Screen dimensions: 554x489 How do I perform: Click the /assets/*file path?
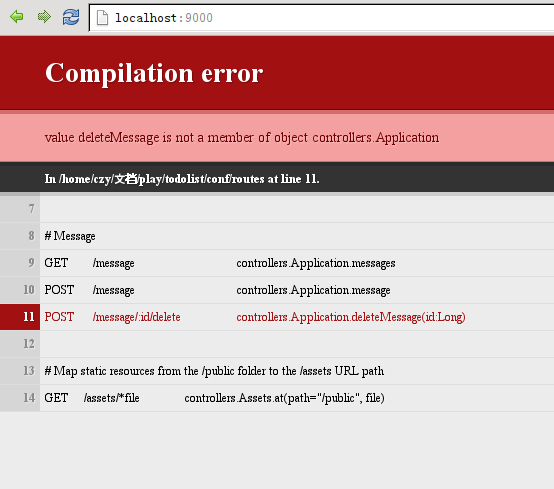coord(112,398)
